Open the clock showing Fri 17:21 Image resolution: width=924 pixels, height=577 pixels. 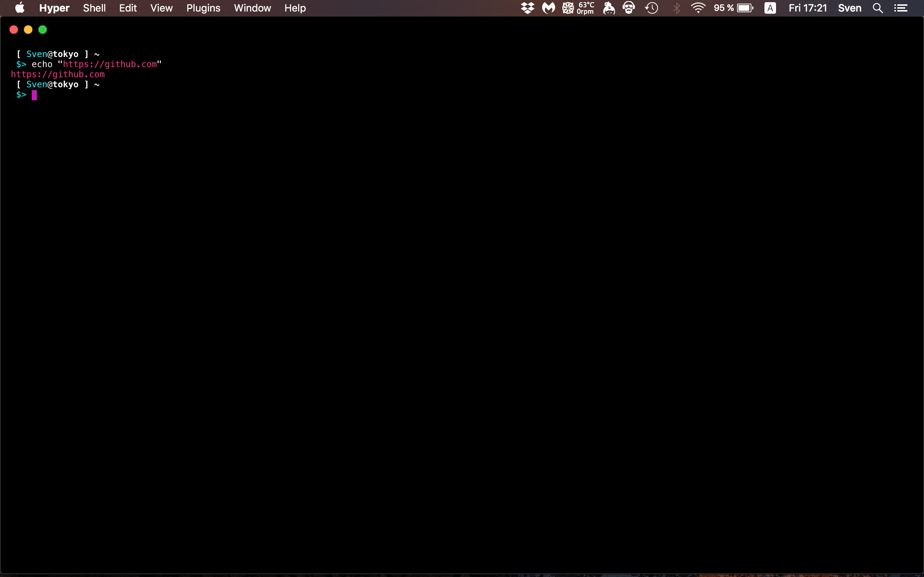(807, 8)
